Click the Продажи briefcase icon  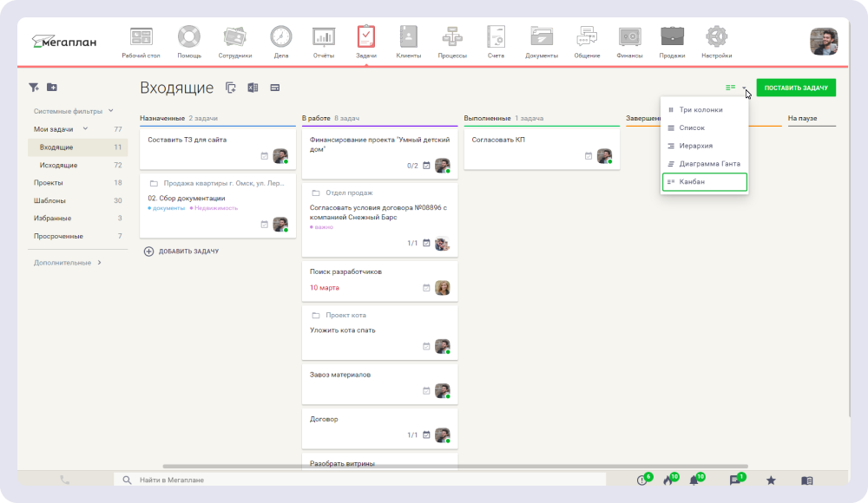click(x=672, y=38)
